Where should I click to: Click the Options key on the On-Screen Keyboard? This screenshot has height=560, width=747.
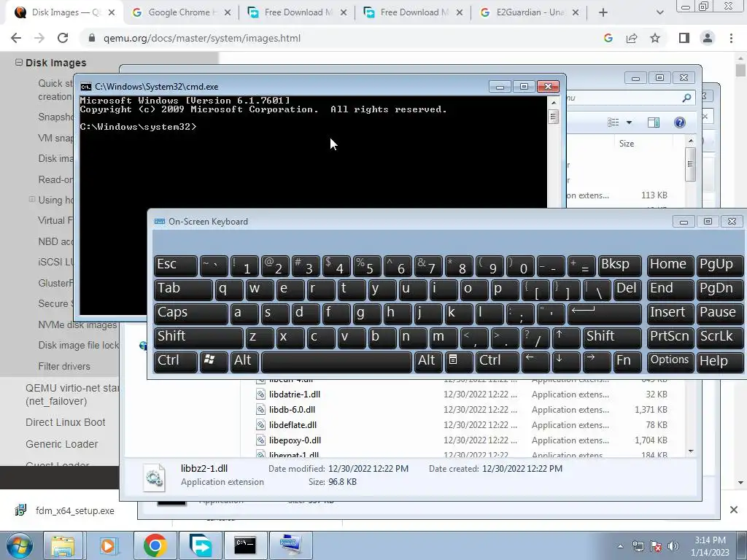670,362
